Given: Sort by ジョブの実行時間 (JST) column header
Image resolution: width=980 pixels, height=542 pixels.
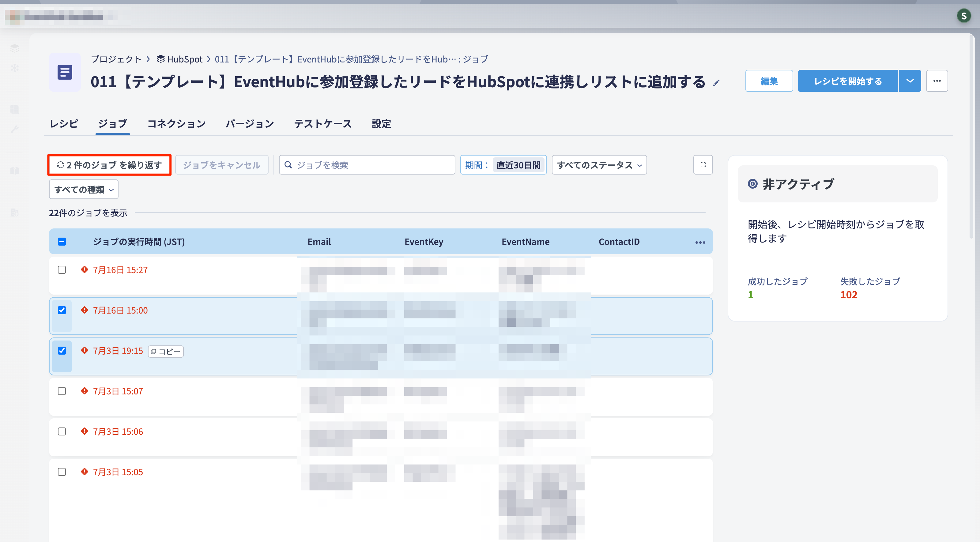Looking at the screenshot, I should 139,242.
